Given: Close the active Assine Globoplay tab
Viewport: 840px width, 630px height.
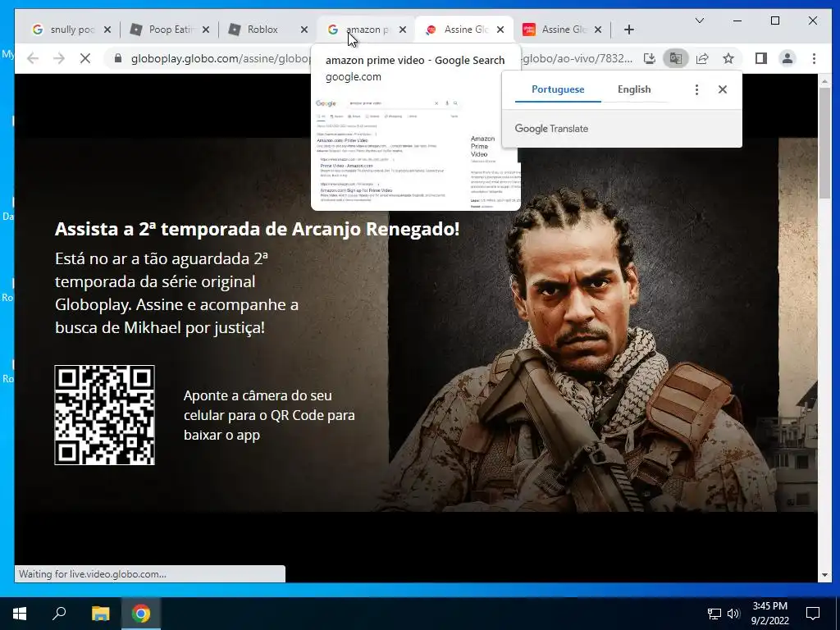Looking at the screenshot, I should [x=500, y=30].
